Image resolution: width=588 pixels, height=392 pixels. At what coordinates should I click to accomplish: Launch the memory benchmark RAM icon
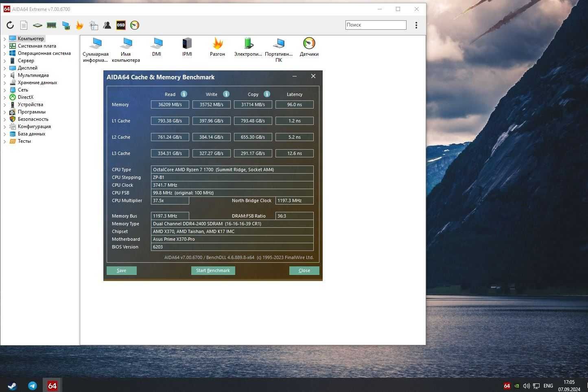[x=51, y=25]
